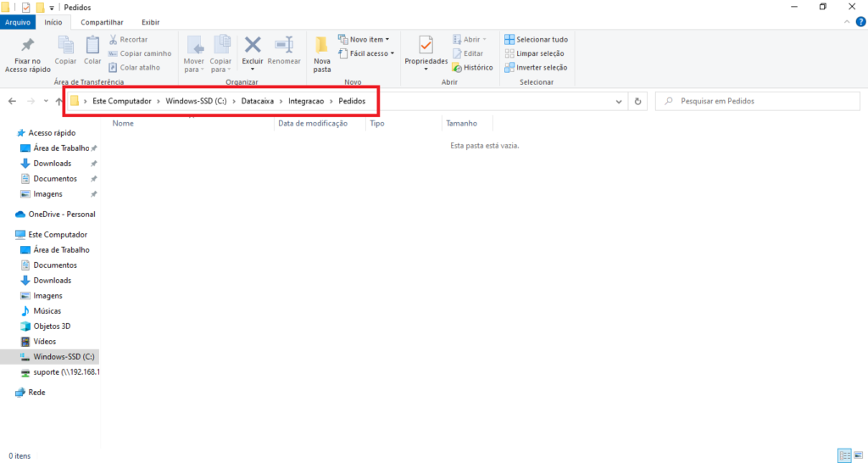
Task: Switch to large icons view in status bar
Action: (x=857, y=455)
